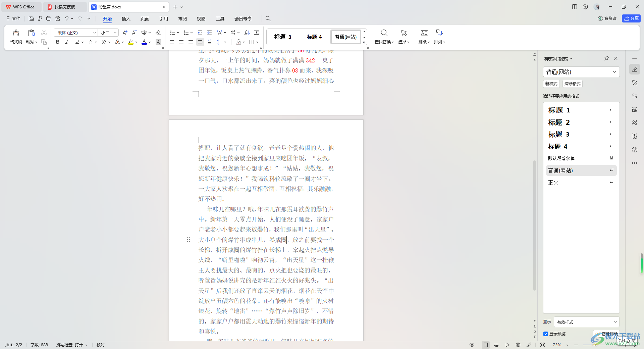The width and height of the screenshot is (644, 349).
Task: Click the Paste clipboard icon
Action: click(32, 33)
